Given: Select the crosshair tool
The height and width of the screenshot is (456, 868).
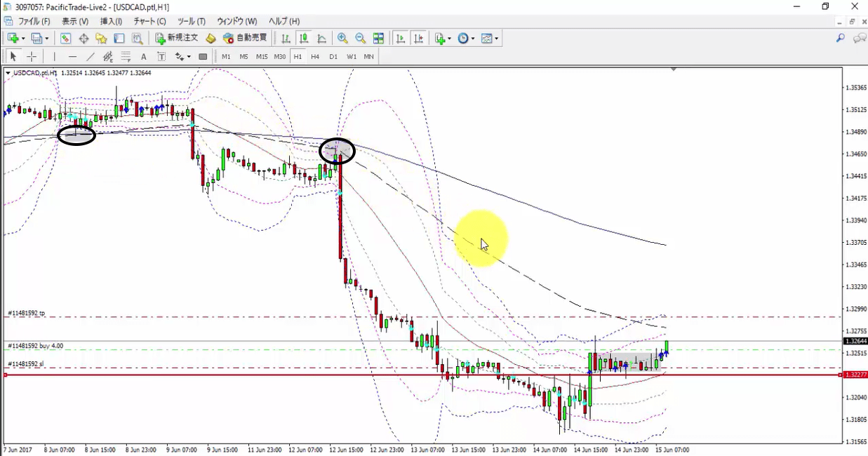Looking at the screenshot, I should click(x=32, y=57).
